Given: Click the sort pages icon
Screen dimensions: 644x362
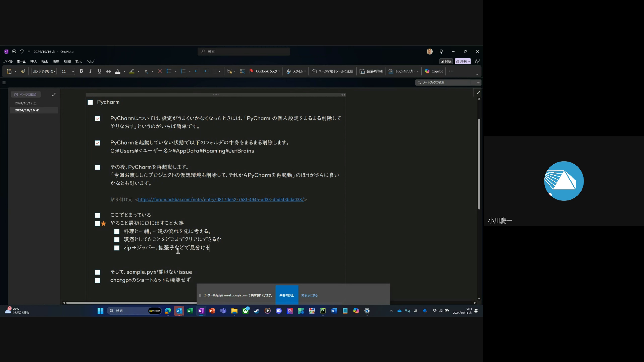Looking at the screenshot, I should click(x=54, y=95).
